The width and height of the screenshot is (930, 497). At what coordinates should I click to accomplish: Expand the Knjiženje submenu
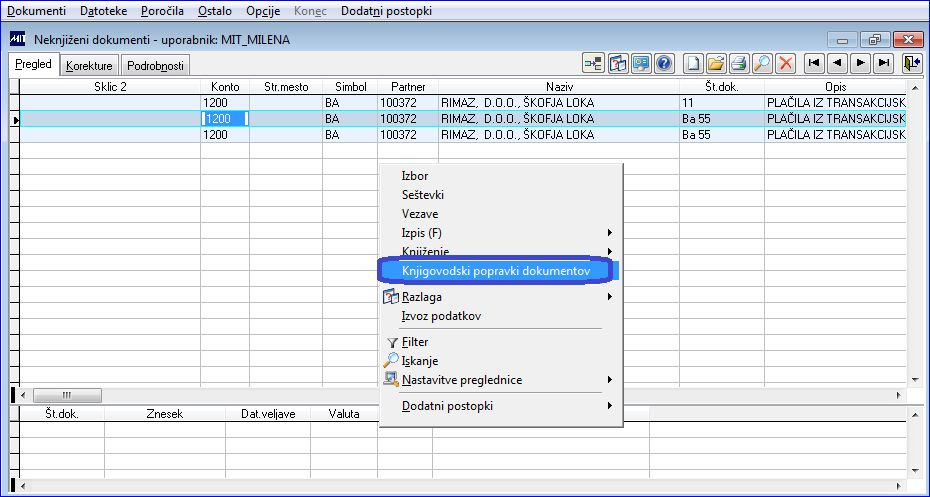point(501,251)
